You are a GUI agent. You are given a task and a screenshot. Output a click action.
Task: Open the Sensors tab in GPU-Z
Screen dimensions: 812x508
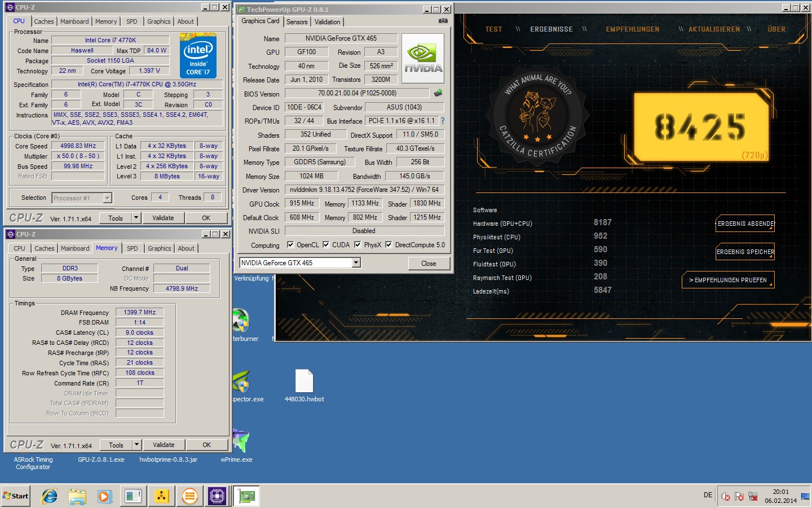click(x=297, y=22)
